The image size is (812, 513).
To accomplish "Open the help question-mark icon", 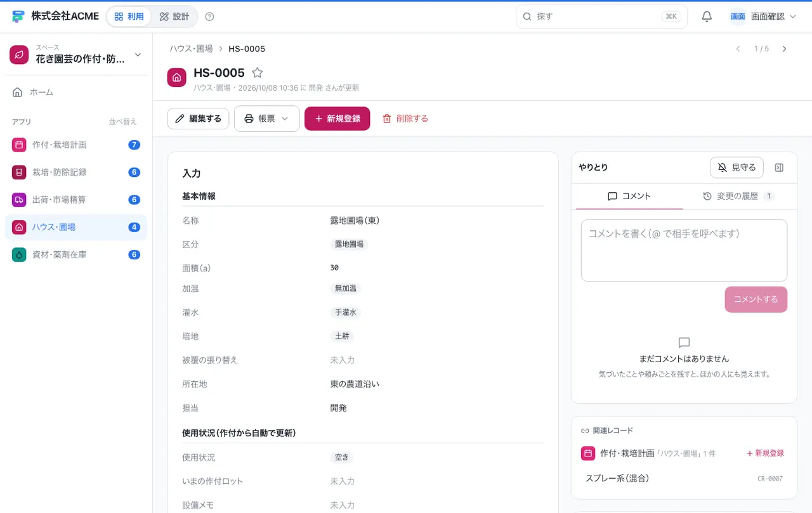I will coord(210,16).
